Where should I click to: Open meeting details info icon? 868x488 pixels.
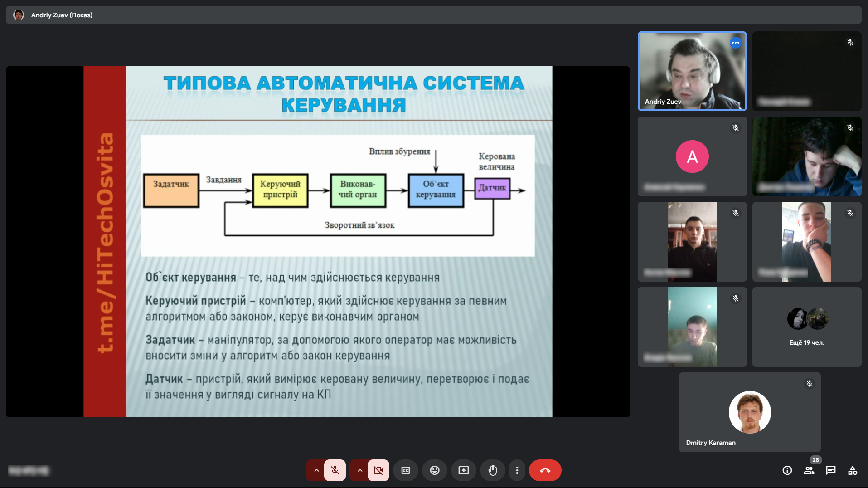tap(787, 470)
